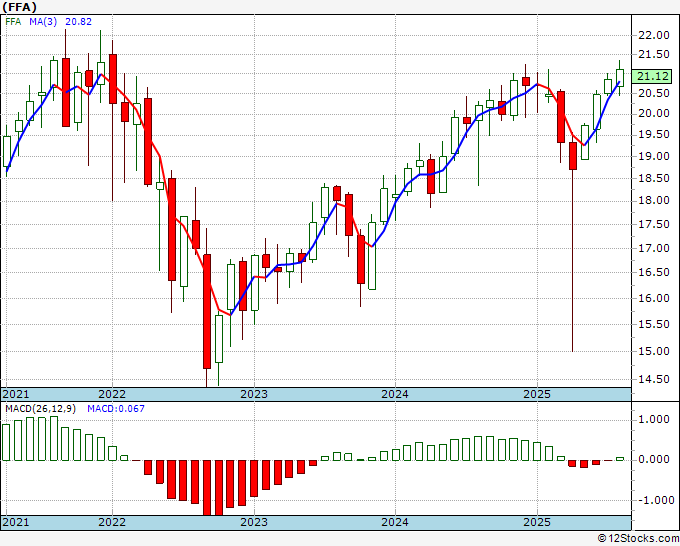Click the MA(3) indicator label
The width and height of the screenshot is (680, 546).
tap(43, 21)
